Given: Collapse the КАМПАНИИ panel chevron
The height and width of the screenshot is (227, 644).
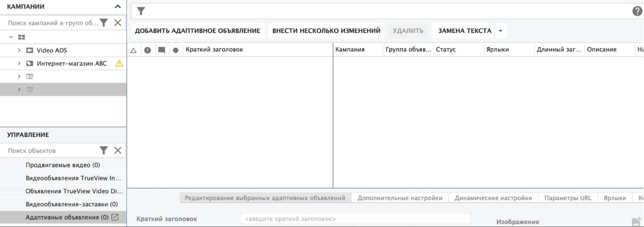Looking at the screenshot, I should click(118, 7).
